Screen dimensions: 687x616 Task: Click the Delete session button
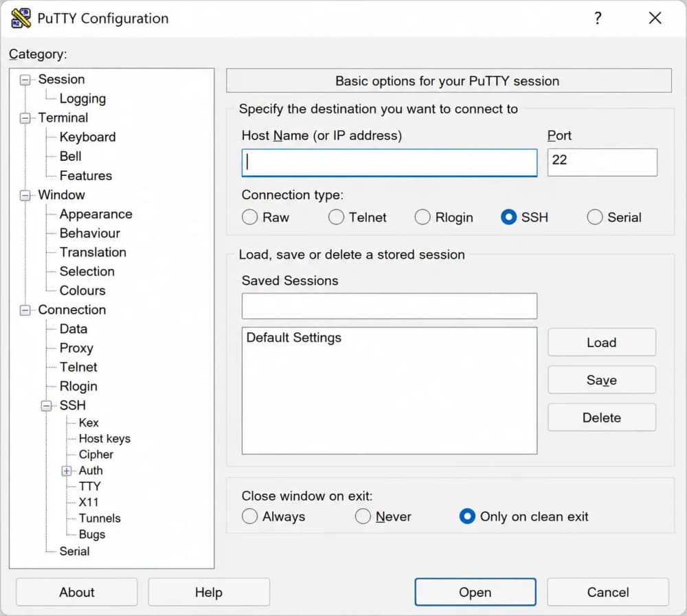(x=602, y=418)
